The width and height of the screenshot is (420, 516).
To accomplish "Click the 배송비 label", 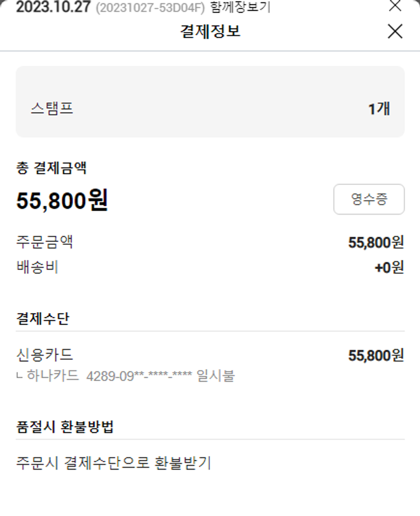I will pos(38,267).
